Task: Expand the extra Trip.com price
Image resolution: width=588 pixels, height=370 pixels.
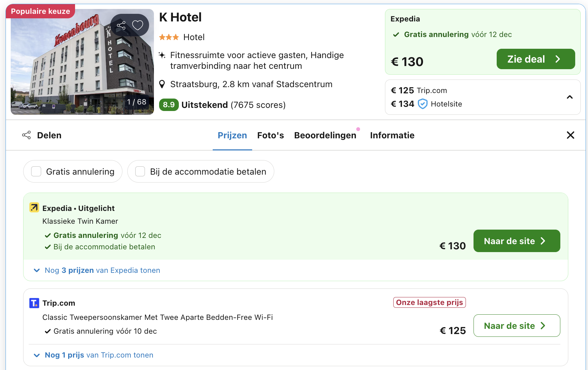Action: (99, 355)
